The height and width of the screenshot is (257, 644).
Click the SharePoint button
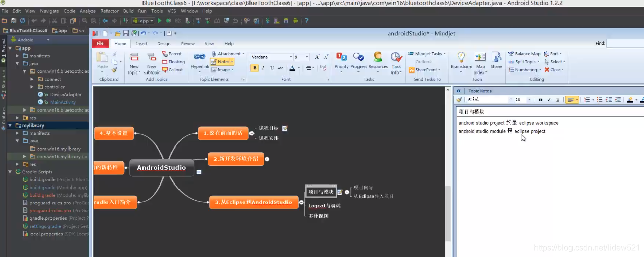pos(424,70)
